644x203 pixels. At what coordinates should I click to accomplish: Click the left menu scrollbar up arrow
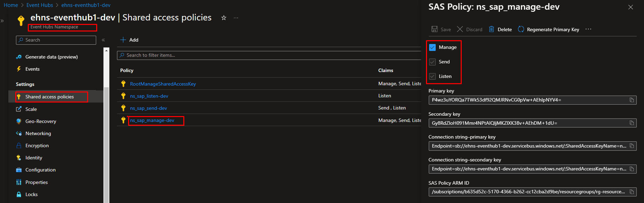pyautogui.click(x=106, y=51)
